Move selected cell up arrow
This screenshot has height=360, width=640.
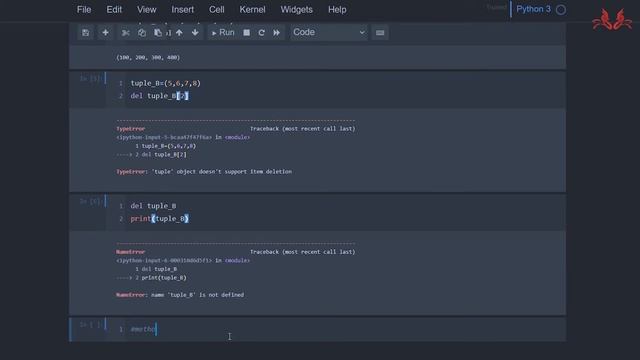[179, 33]
